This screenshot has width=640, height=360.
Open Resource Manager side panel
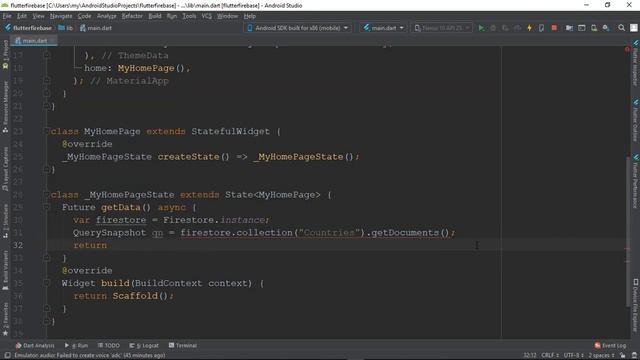pyautogui.click(x=5, y=107)
